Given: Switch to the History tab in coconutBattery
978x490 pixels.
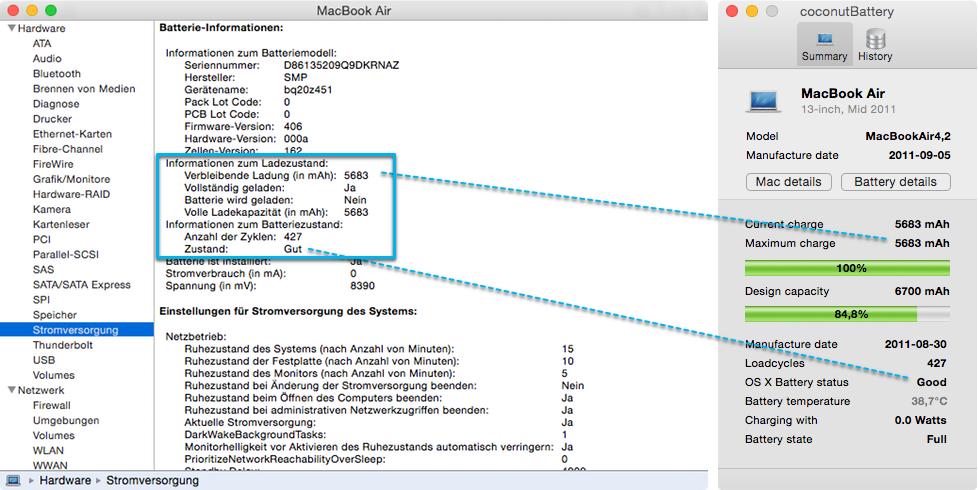Looking at the screenshot, I should click(x=875, y=45).
